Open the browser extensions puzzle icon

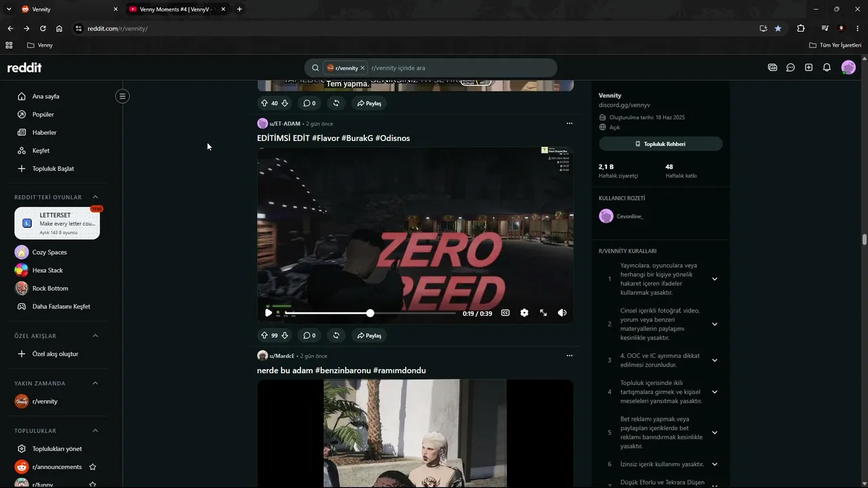click(x=801, y=28)
